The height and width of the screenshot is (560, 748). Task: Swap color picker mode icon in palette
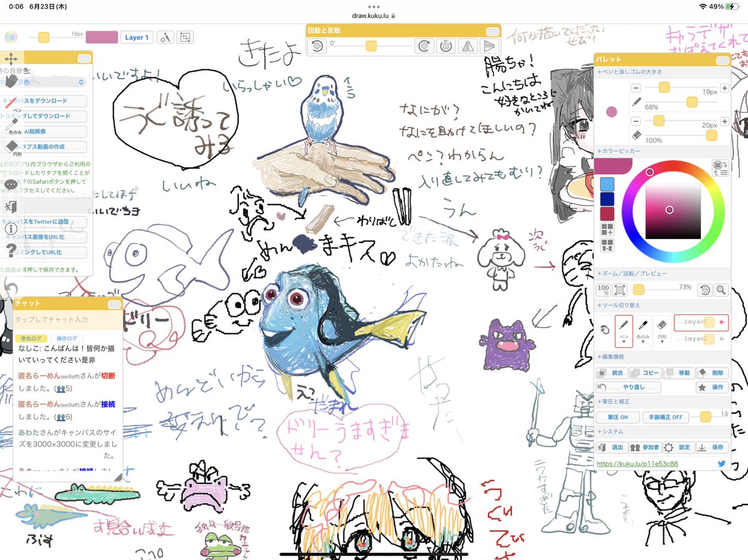tap(721, 169)
